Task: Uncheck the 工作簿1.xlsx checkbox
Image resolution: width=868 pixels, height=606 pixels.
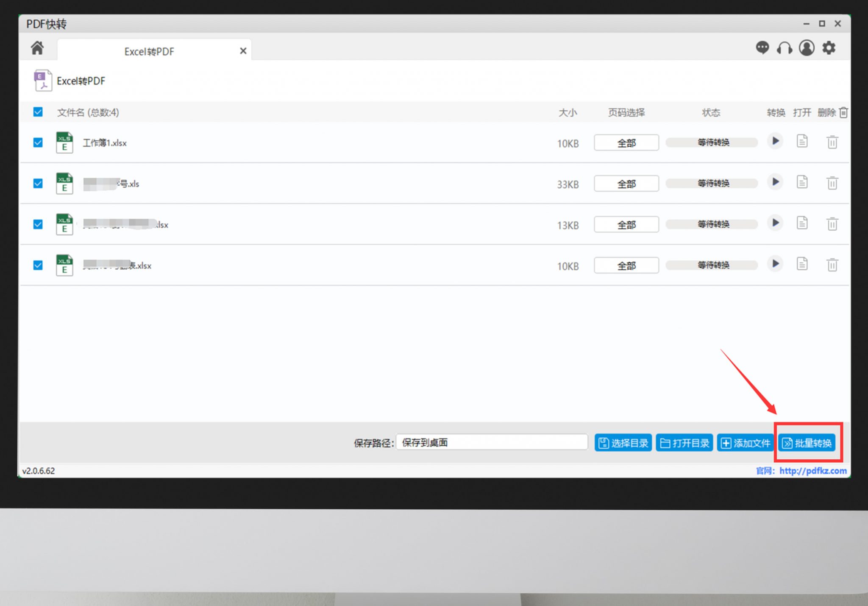Action: (x=38, y=142)
